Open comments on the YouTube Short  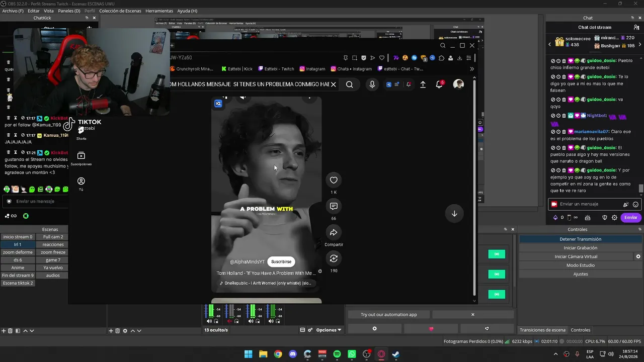pos(334,206)
